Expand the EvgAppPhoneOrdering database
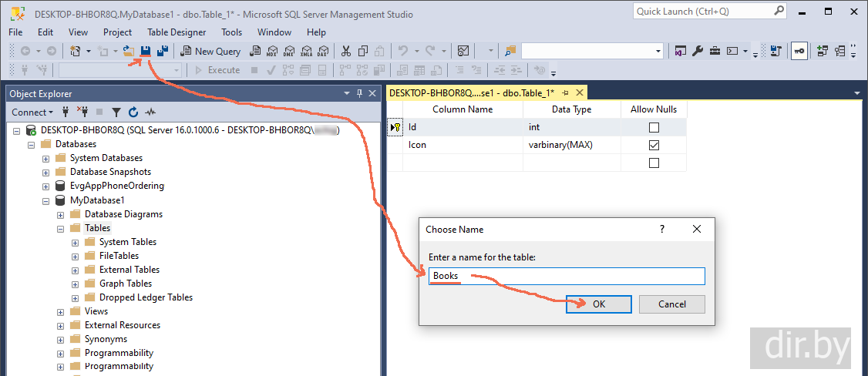This screenshot has width=868, height=376. [46, 186]
